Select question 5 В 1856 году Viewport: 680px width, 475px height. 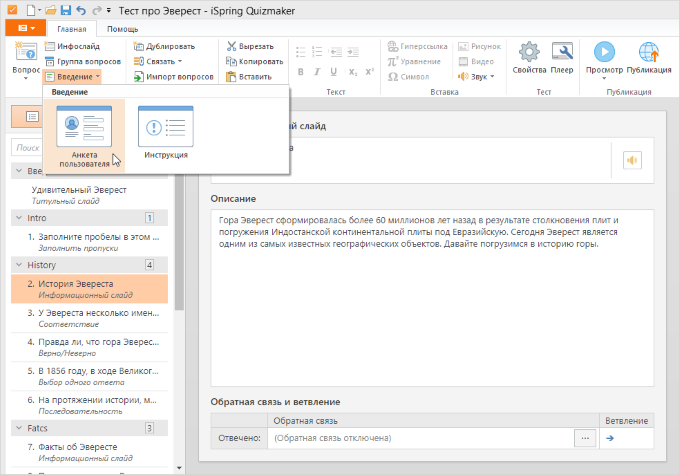click(89, 376)
